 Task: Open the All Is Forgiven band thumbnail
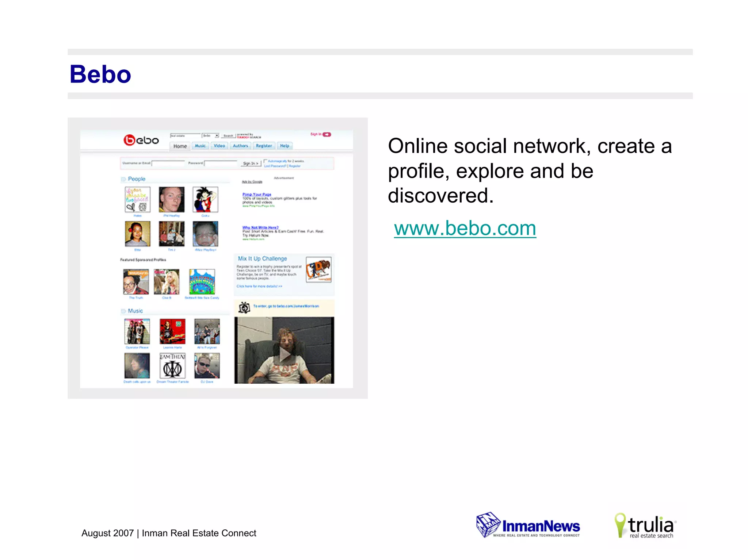point(207,331)
